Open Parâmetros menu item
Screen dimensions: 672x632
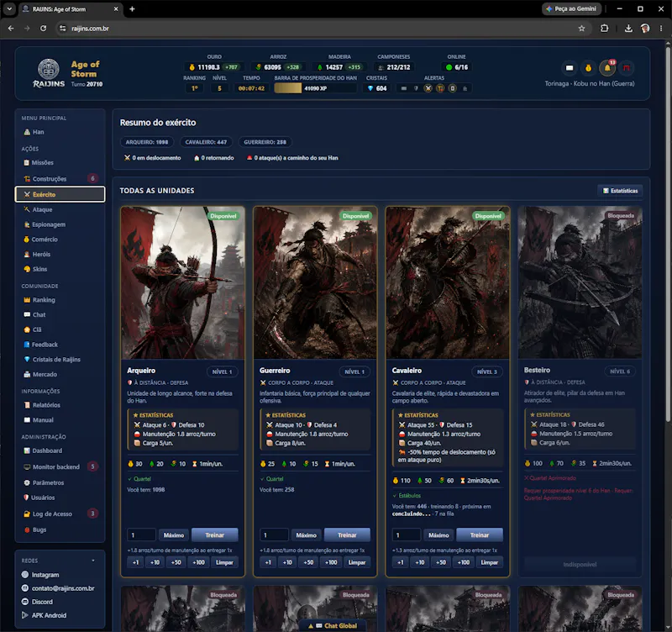coord(60,482)
